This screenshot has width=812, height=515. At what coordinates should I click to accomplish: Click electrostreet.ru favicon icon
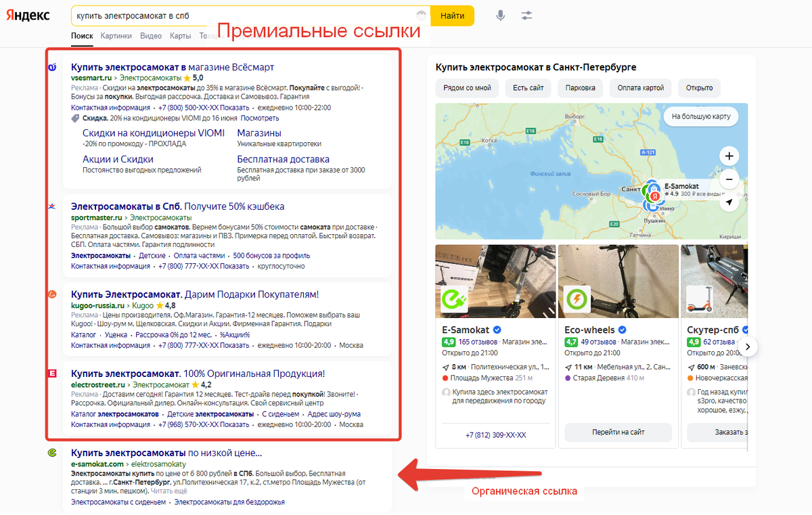coord(52,373)
